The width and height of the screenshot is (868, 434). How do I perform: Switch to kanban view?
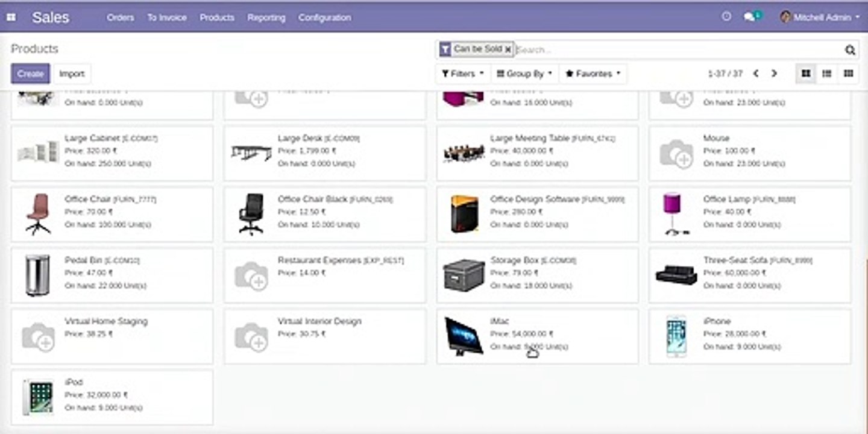coord(806,74)
